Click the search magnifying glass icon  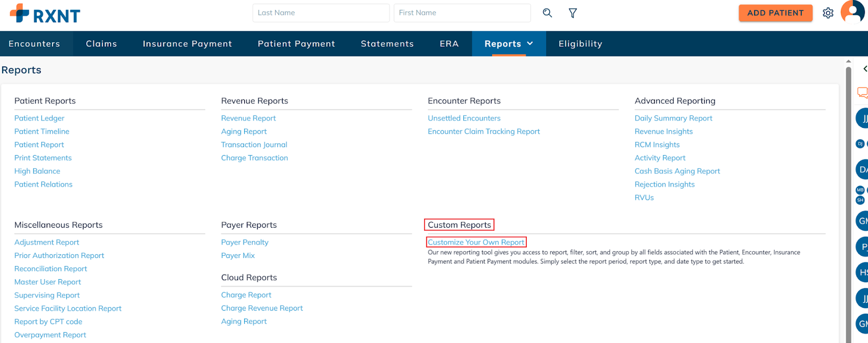pos(547,13)
